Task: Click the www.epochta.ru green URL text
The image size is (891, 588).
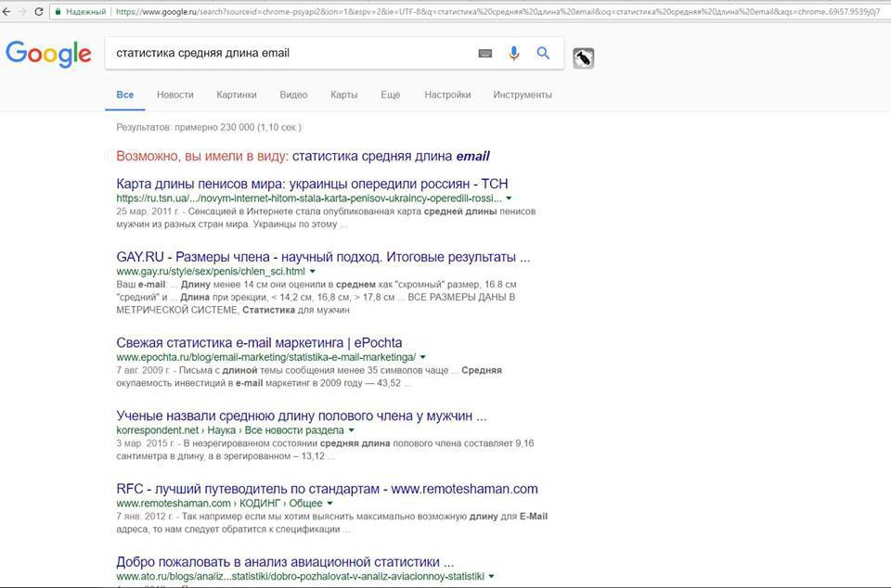Action: (x=266, y=357)
